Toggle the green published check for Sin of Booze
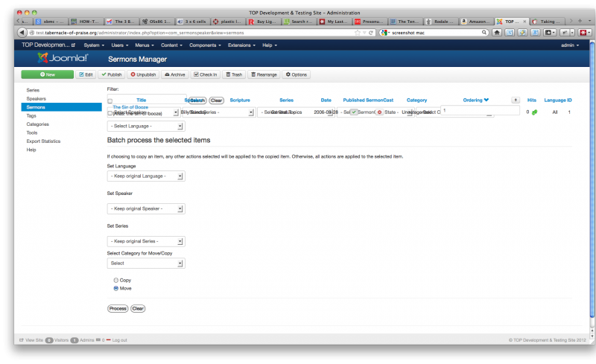Image resolution: width=596 pixels, height=364 pixels. pyautogui.click(x=354, y=112)
